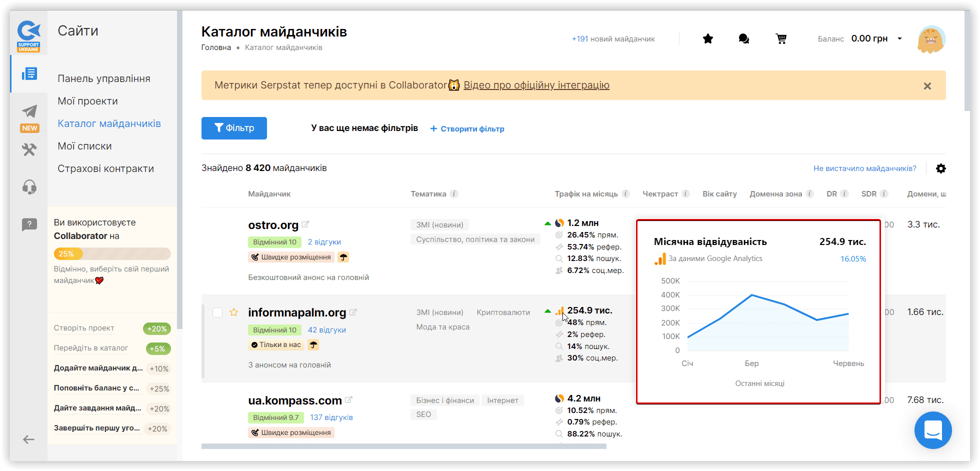Click info icon next to Тематика
The image size is (980, 471).
[x=454, y=194]
